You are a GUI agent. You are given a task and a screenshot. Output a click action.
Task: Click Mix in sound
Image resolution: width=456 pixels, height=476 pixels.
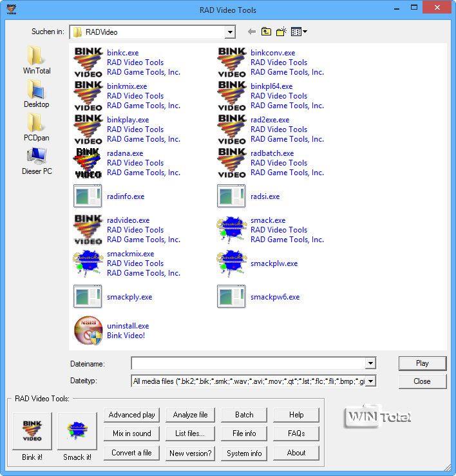(x=132, y=433)
